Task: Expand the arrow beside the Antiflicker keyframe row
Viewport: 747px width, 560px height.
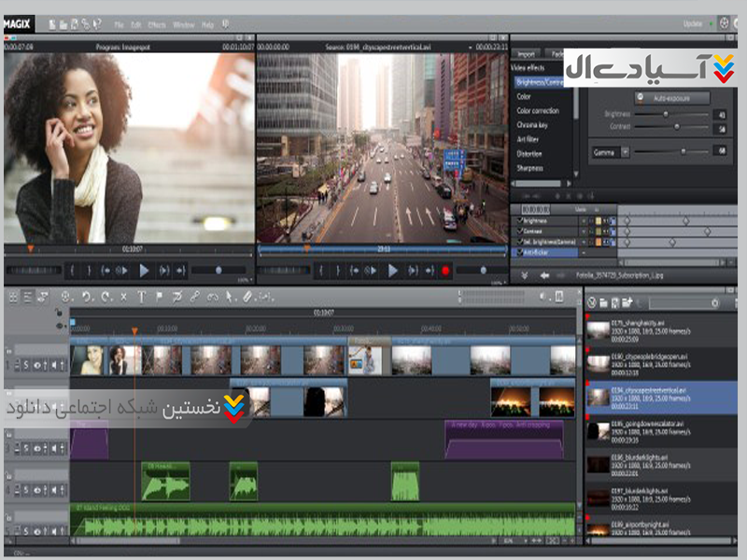Action: (584, 252)
